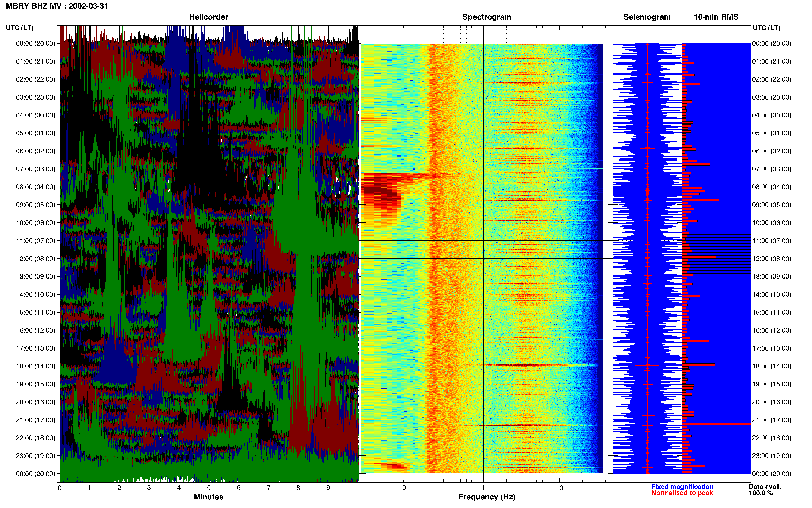The height and width of the screenshot is (508, 812).
Task: Select left time label '13:00 (09:00)'
Action: coord(36,277)
